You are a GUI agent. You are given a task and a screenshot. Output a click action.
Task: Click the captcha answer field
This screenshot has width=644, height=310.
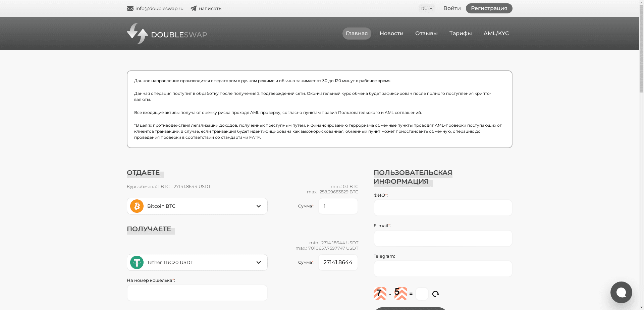click(x=422, y=294)
